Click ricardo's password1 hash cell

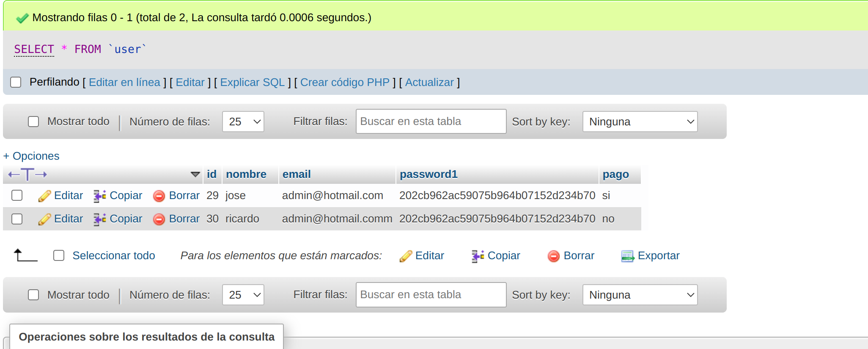(x=497, y=219)
